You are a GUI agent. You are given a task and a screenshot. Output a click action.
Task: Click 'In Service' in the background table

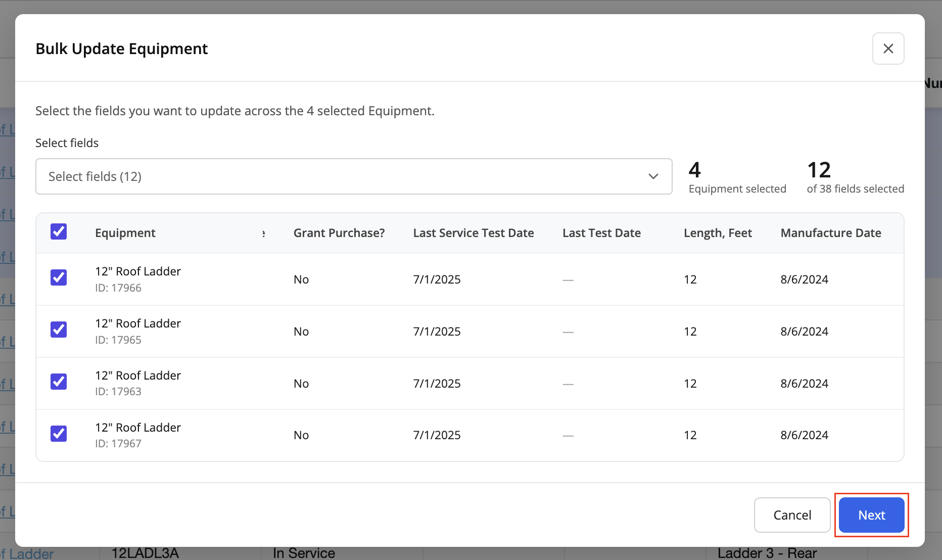304,553
